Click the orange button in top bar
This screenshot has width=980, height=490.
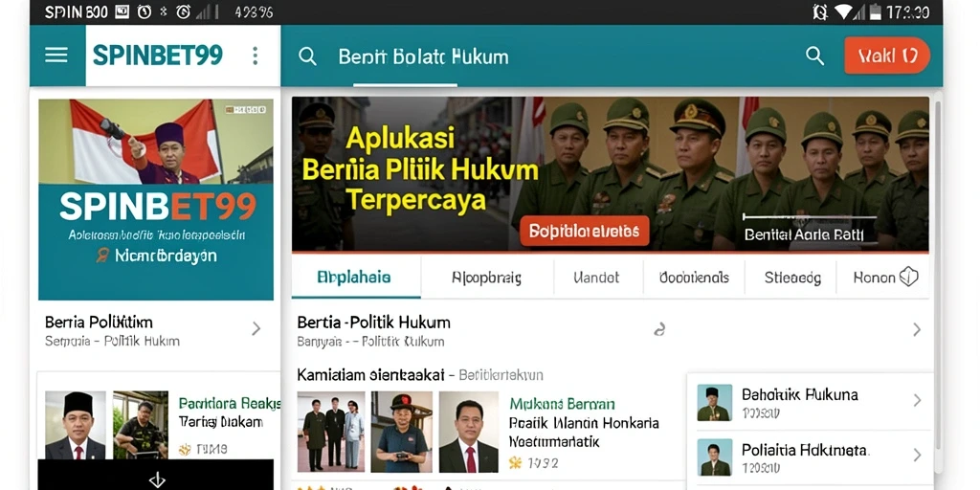(x=887, y=56)
